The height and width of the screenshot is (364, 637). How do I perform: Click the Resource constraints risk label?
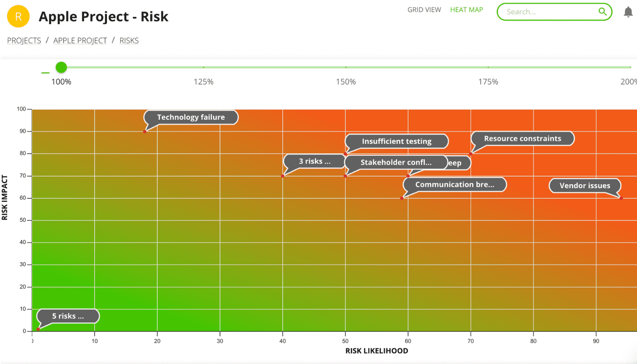(522, 138)
